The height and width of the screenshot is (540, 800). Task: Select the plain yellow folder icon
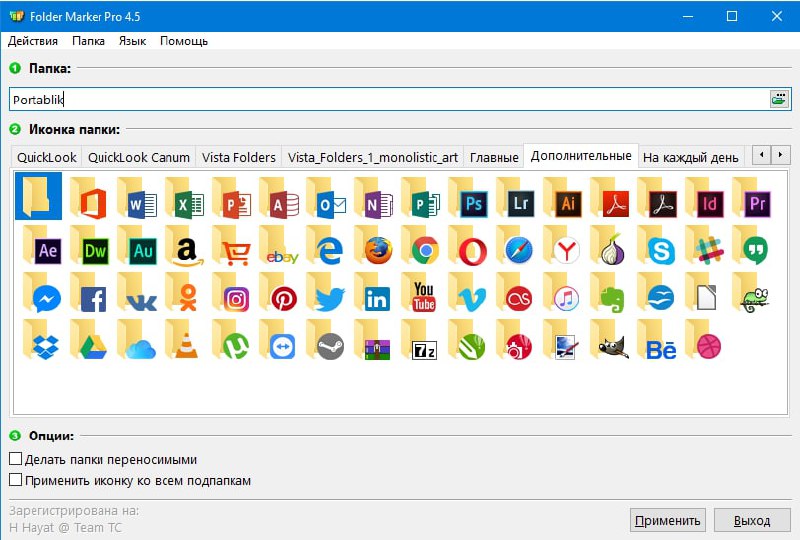coord(38,196)
